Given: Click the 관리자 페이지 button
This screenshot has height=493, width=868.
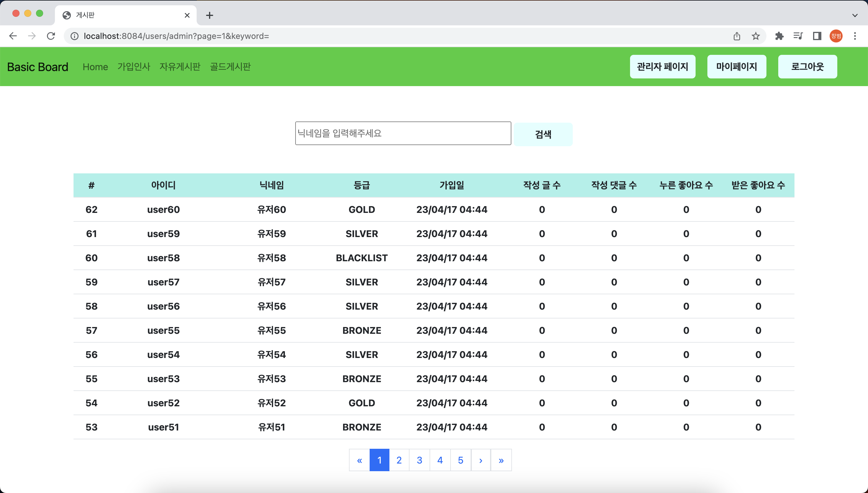Looking at the screenshot, I should point(662,67).
